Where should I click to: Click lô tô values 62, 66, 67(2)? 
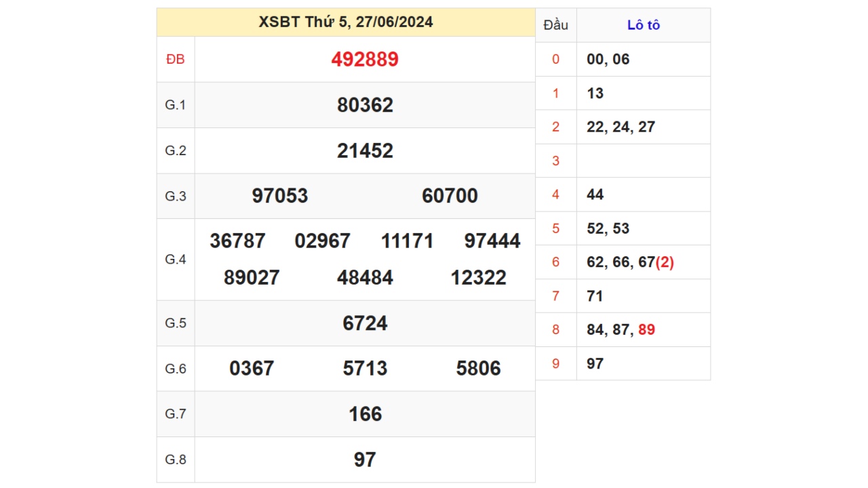[631, 262]
